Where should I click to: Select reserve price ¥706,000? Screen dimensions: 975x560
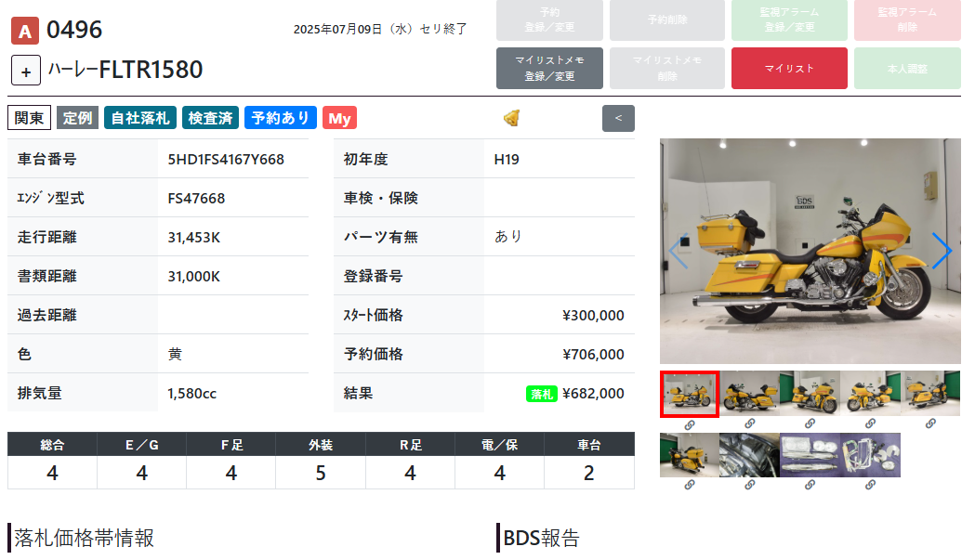click(x=593, y=354)
